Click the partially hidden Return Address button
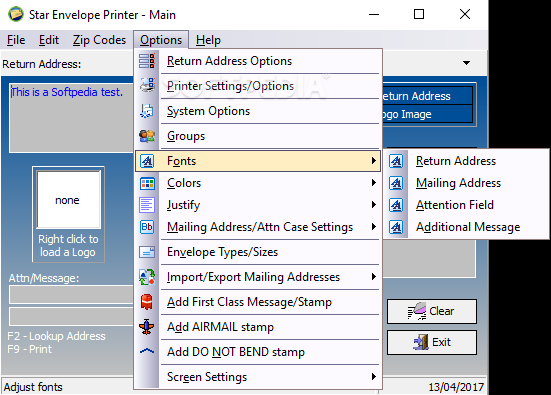This screenshot has height=395, width=551. tap(427, 96)
